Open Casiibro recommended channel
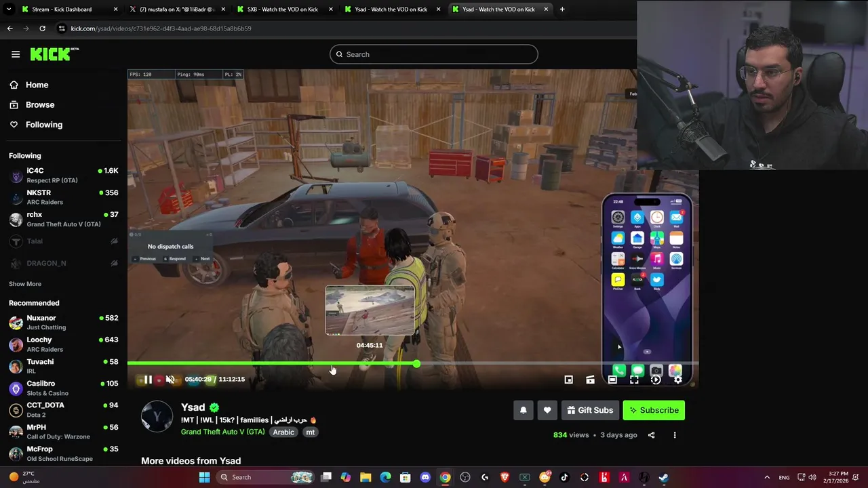Image resolution: width=868 pixels, height=488 pixels. tap(64, 388)
